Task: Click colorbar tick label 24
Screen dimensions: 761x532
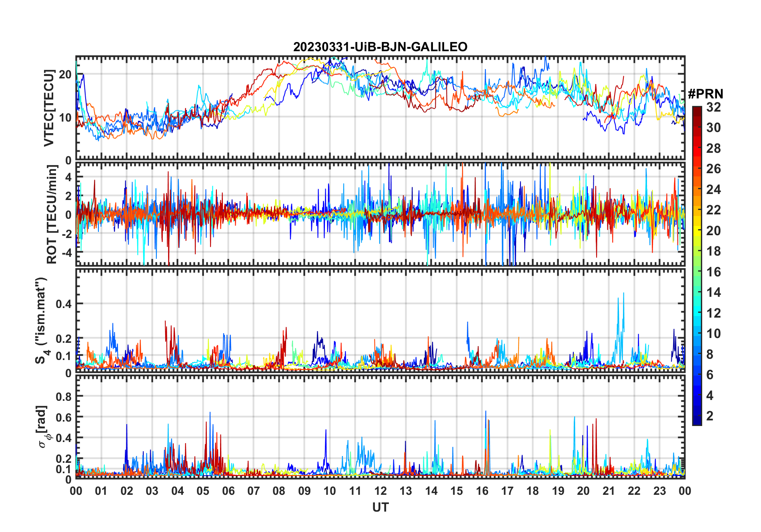Action: 713,190
